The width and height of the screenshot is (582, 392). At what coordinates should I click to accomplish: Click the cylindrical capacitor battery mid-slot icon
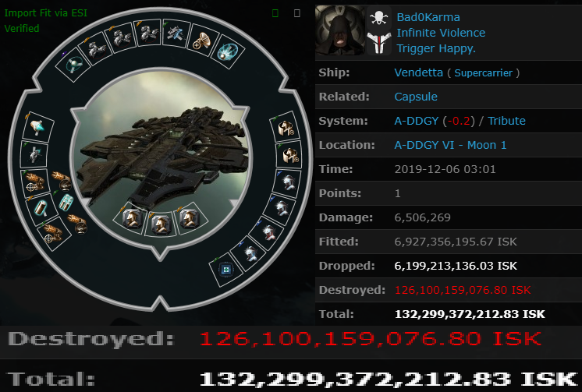click(x=41, y=208)
